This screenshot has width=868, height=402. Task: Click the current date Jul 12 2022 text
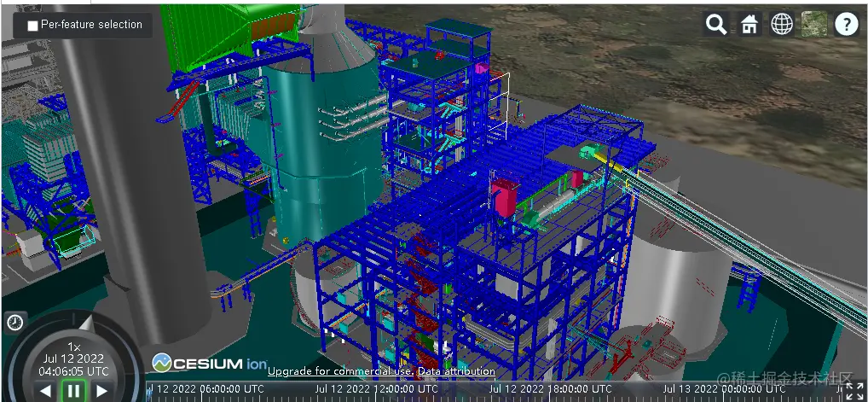click(x=73, y=358)
